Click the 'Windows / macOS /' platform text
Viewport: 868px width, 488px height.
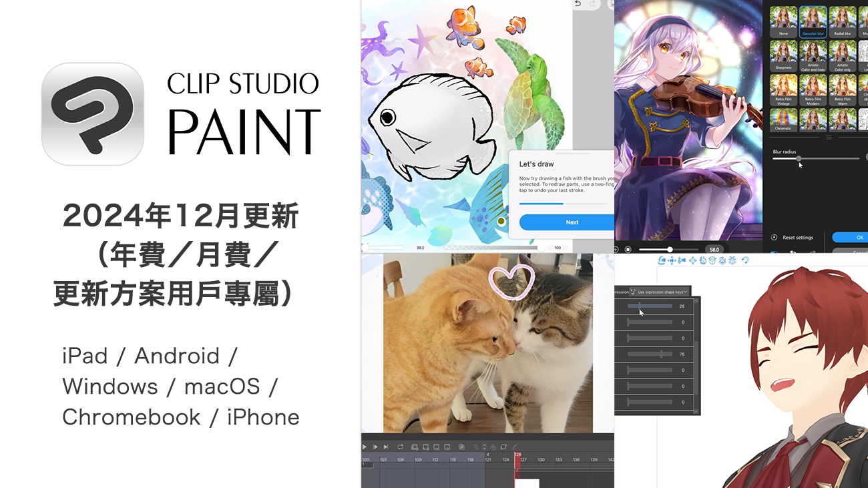click(170, 387)
